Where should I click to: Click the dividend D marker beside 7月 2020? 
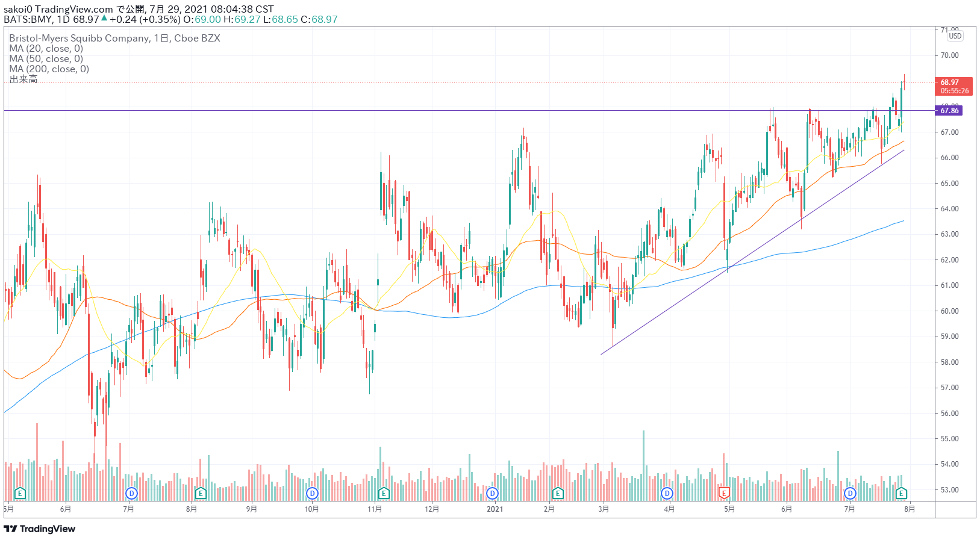(x=131, y=493)
